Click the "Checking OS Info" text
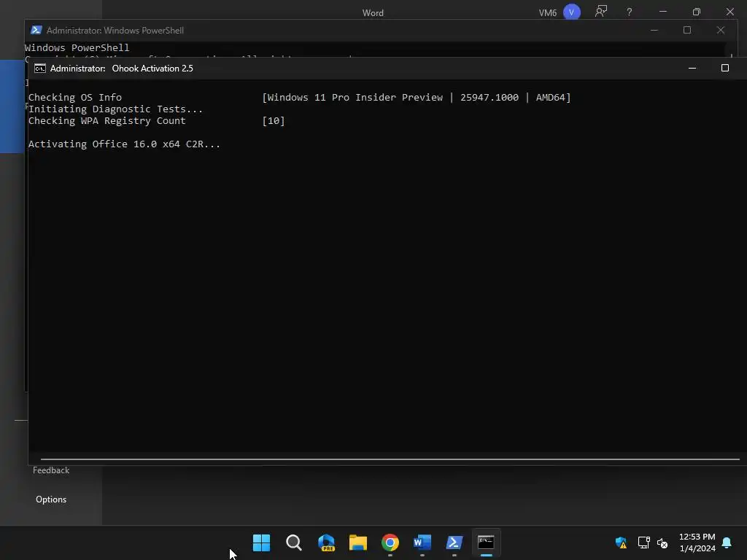This screenshot has height=560, width=747. pos(75,97)
